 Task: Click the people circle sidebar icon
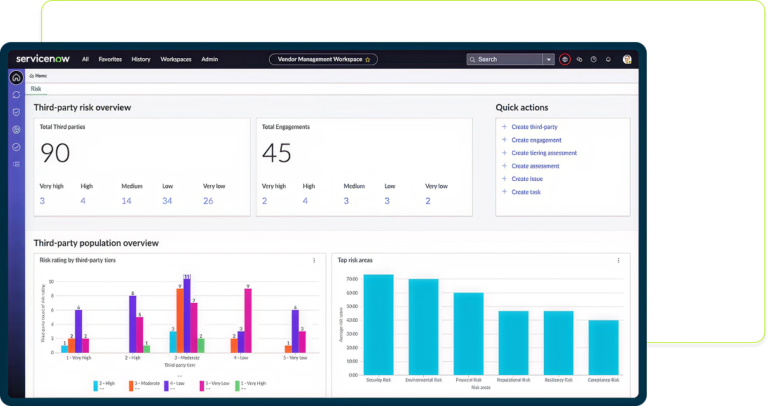pos(16,130)
